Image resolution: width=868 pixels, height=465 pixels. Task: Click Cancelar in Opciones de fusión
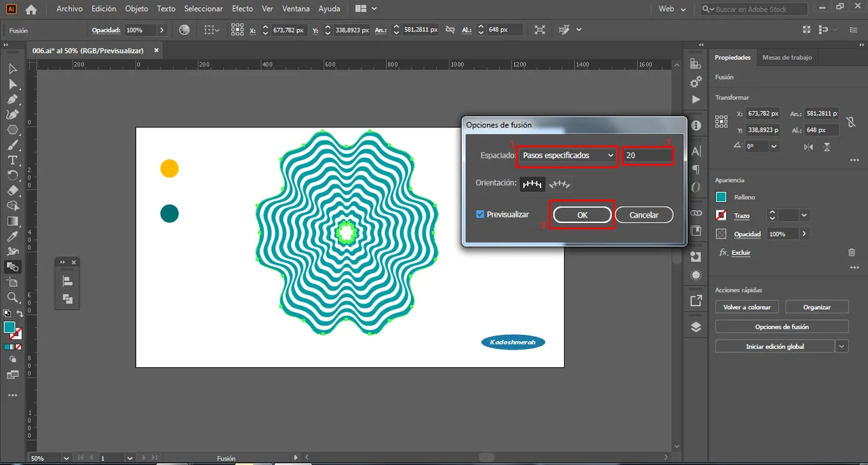click(x=644, y=215)
